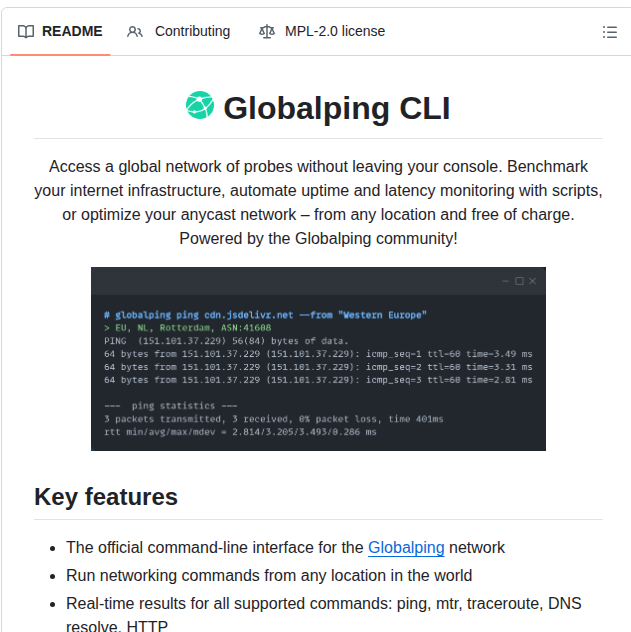Follow the Globalping network link
This screenshot has height=632, width=631.
406,547
